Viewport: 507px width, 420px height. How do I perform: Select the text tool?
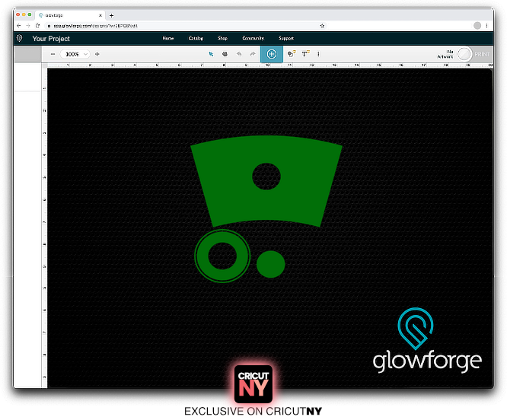point(305,54)
